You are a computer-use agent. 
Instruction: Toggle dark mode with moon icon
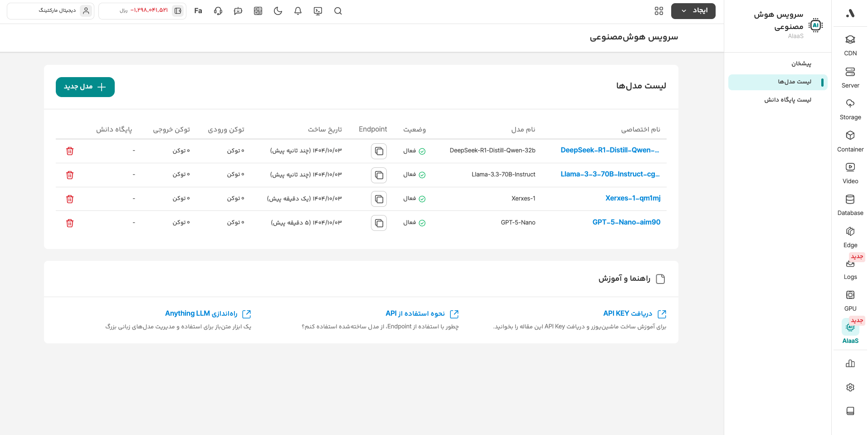278,11
